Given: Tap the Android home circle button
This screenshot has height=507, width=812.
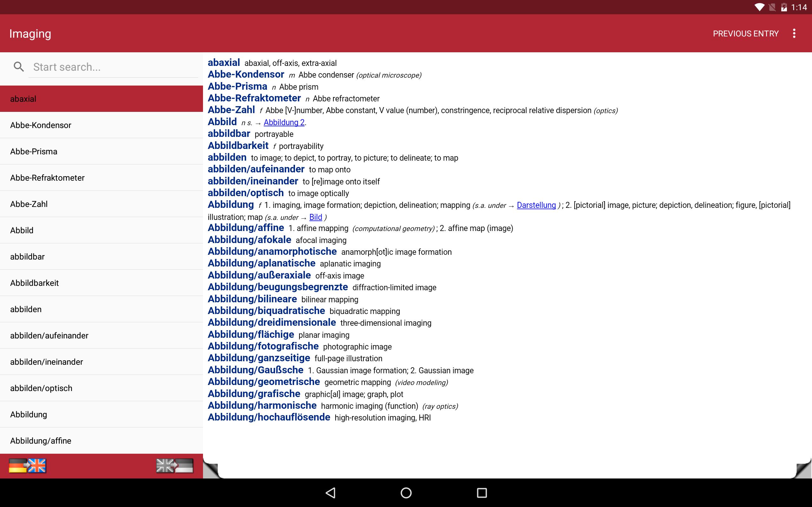Looking at the screenshot, I should click(x=406, y=492).
